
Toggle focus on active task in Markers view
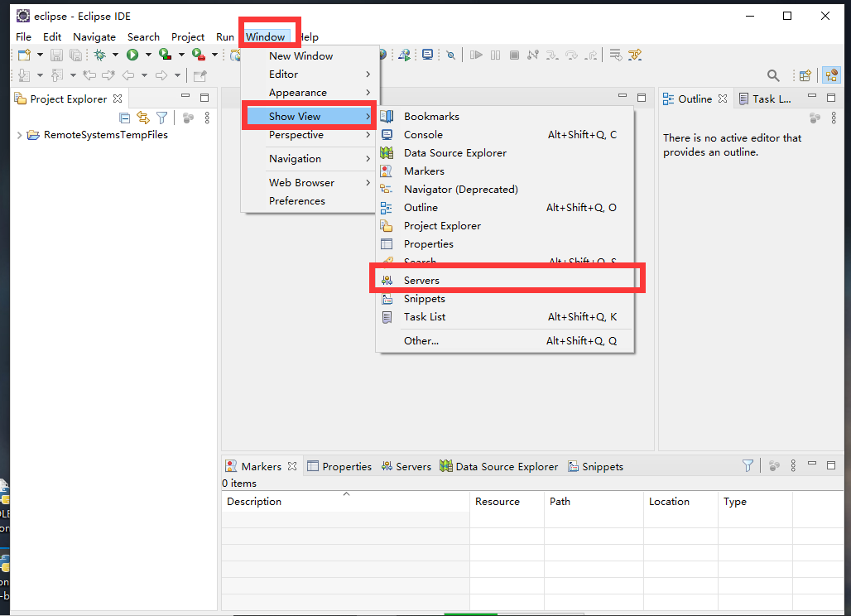pyautogui.click(x=775, y=465)
